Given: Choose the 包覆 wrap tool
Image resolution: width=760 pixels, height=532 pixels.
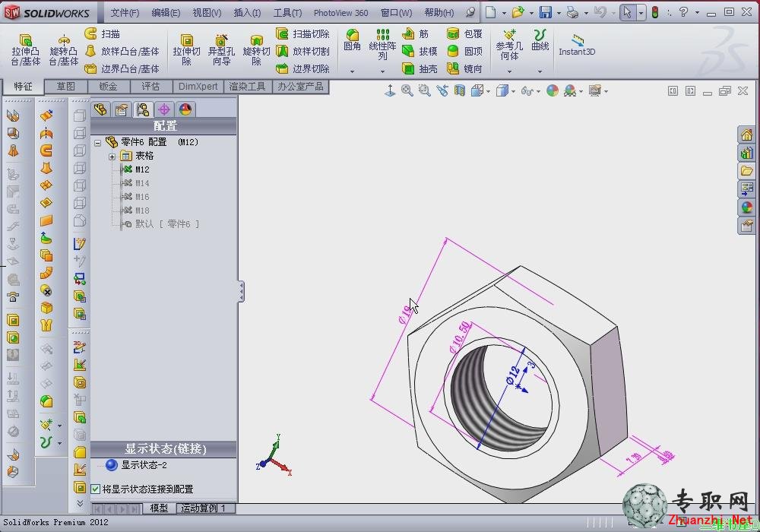Looking at the screenshot, I should [x=464, y=33].
